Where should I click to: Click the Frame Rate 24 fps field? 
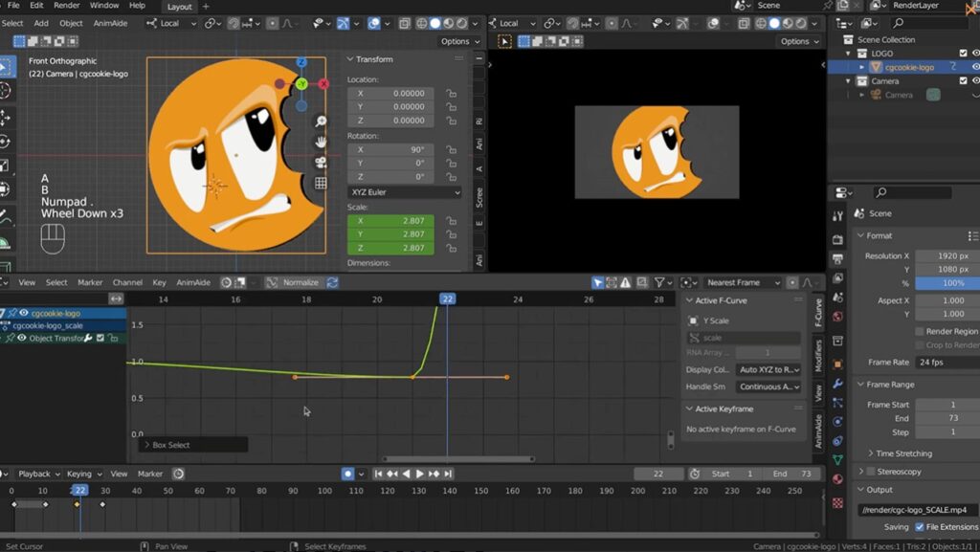(x=947, y=363)
